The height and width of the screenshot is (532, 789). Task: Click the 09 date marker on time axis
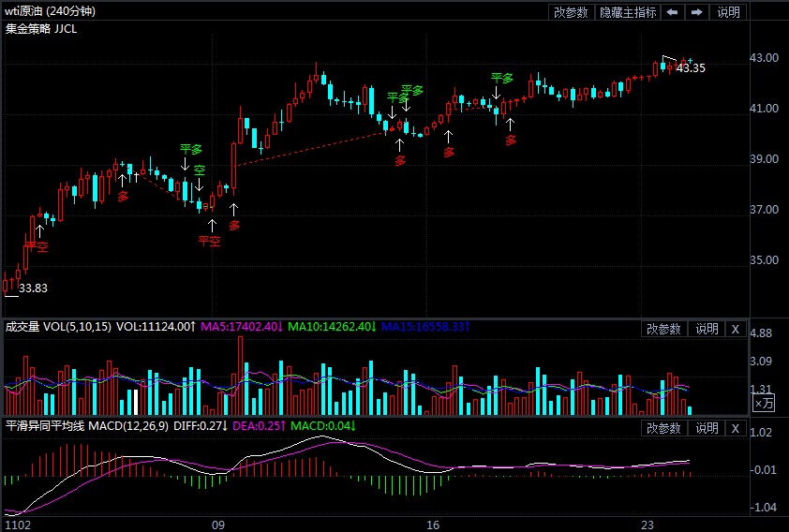(219, 524)
